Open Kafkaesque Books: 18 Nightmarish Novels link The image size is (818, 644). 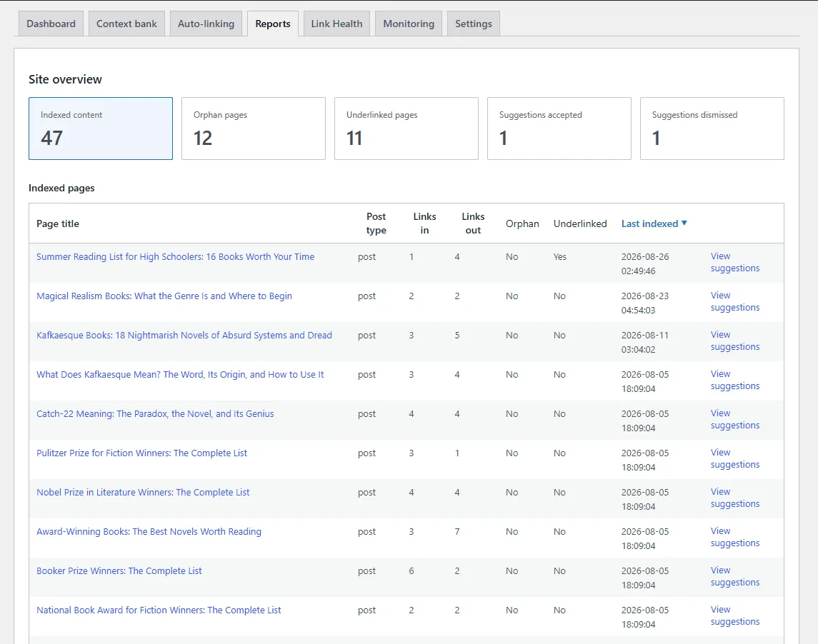[x=184, y=336]
